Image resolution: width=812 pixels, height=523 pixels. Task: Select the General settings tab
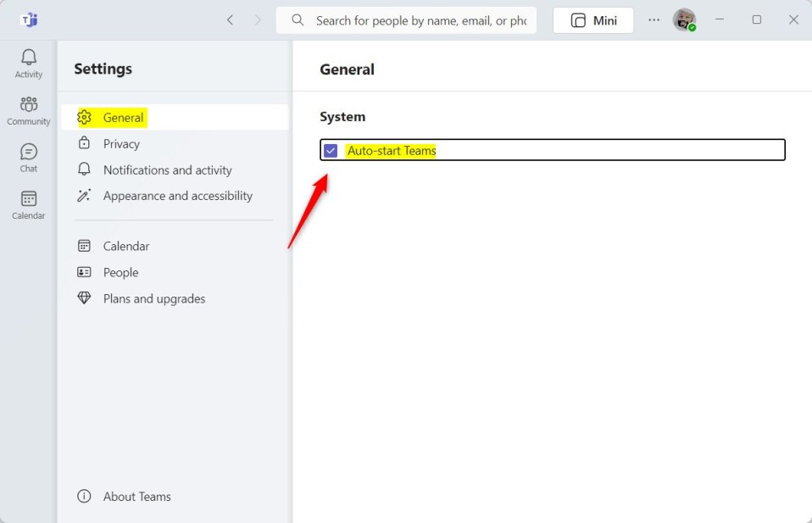175,118
